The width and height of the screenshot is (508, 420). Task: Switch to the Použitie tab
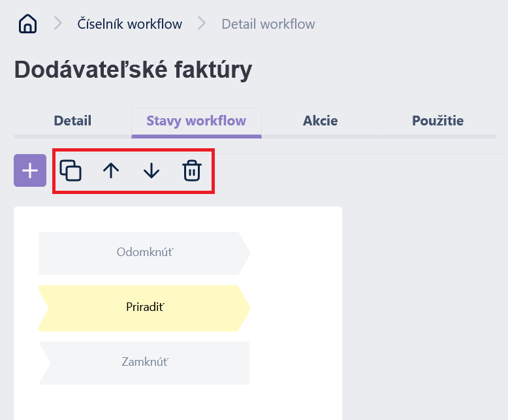[438, 121]
